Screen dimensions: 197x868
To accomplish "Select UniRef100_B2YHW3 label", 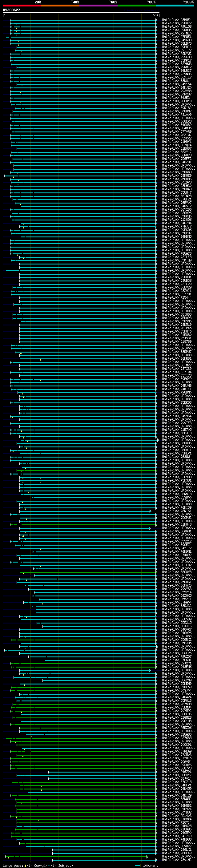I will point(177,64).
